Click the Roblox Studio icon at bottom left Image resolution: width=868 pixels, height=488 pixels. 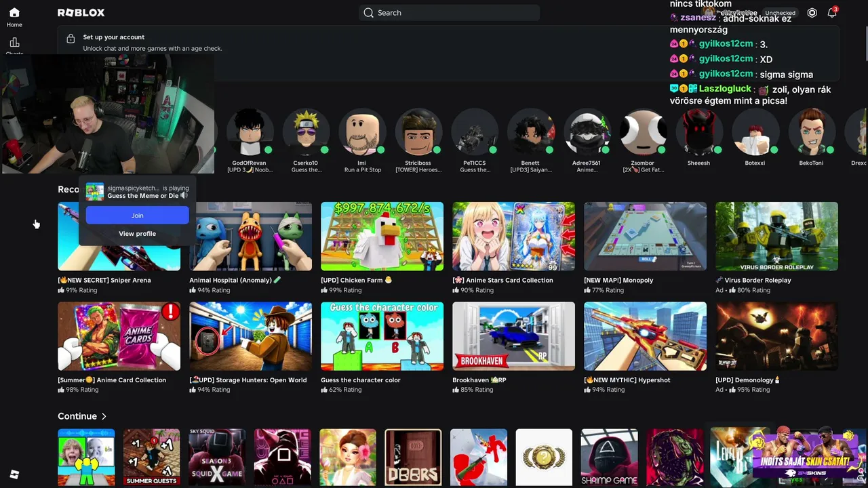coord(14,474)
